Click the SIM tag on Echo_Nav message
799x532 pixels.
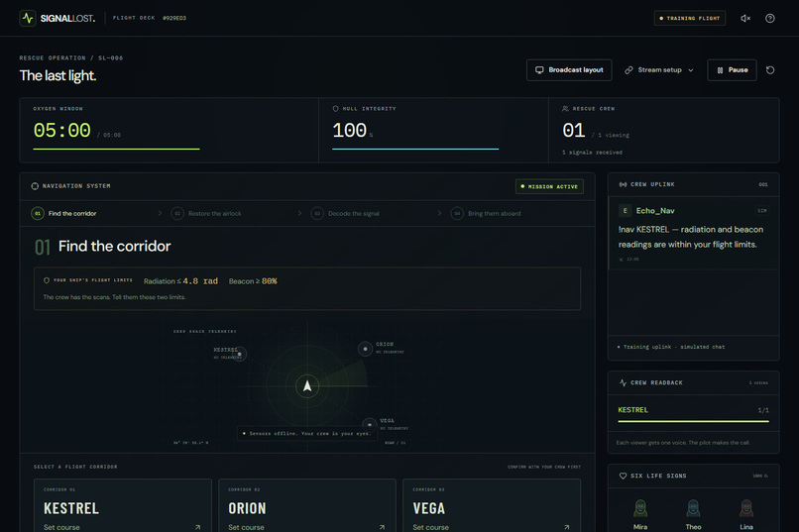point(761,211)
